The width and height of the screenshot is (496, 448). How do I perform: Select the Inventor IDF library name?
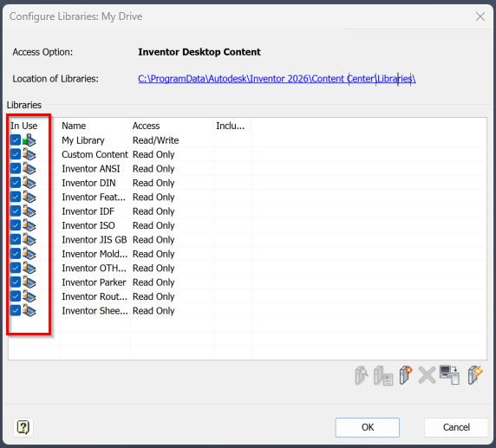tap(88, 211)
